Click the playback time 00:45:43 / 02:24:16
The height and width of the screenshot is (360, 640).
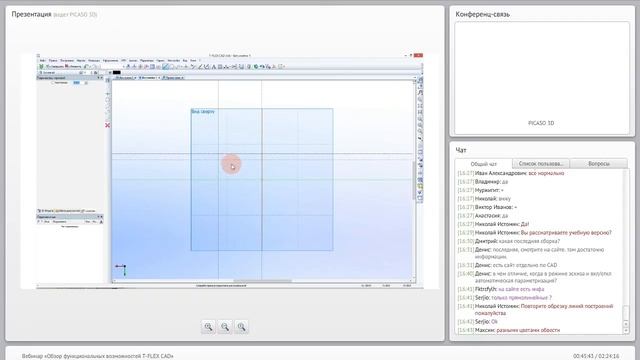[x=596, y=356]
